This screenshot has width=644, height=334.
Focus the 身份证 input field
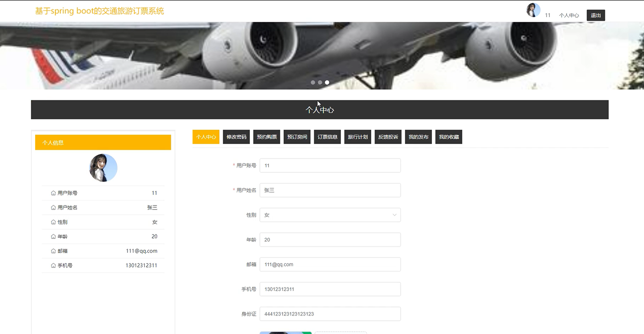click(330, 314)
